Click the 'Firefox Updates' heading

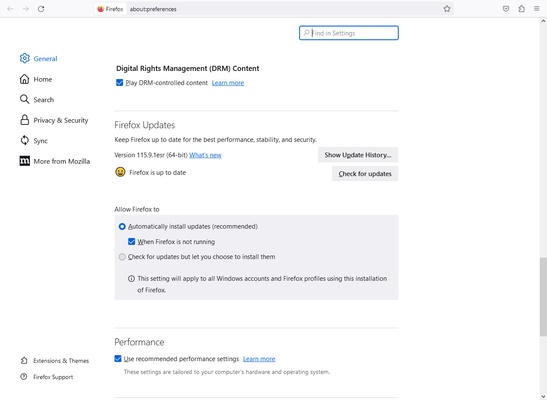pyautogui.click(x=145, y=125)
